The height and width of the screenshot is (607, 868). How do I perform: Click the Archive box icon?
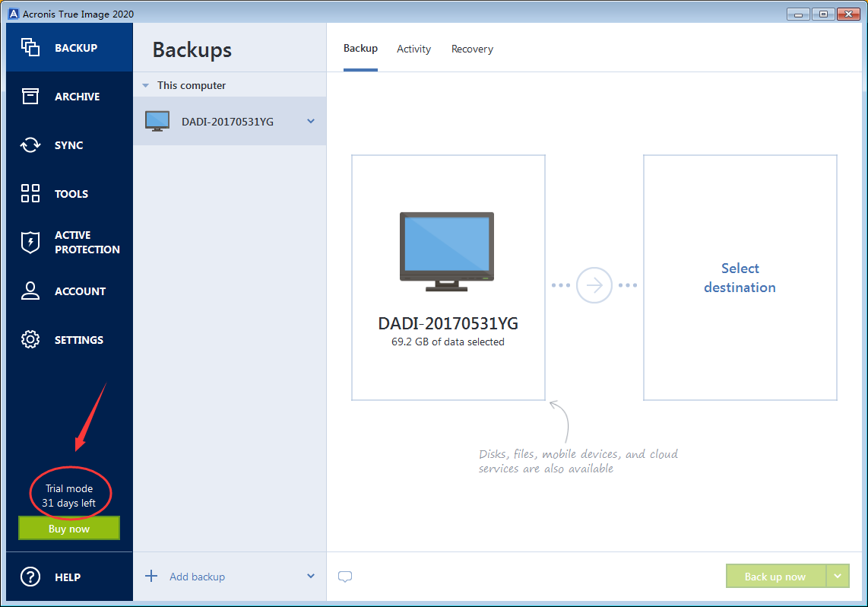(x=30, y=97)
